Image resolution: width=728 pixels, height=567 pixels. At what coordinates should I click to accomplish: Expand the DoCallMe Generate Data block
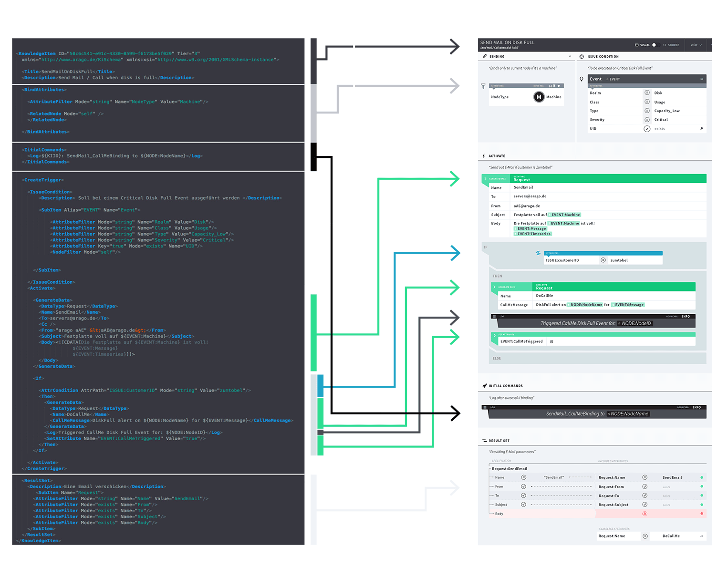(494, 287)
